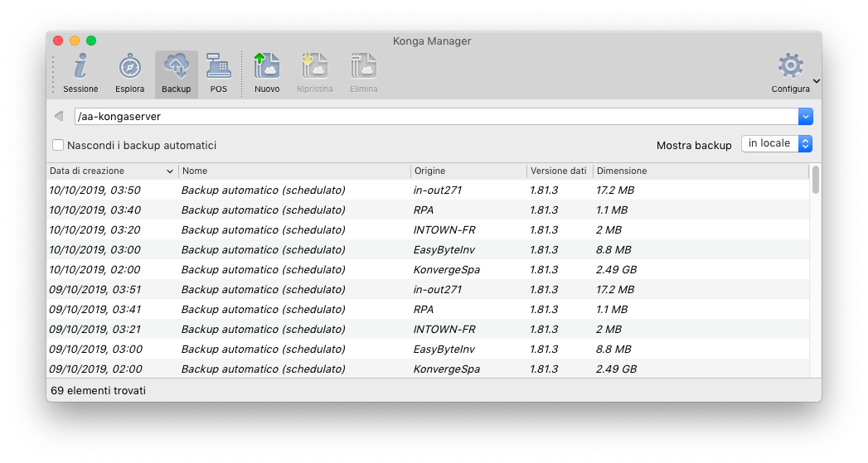Go back with the path arrow
Image resolution: width=868 pixels, height=463 pixels.
pyautogui.click(x=59, y=116)
